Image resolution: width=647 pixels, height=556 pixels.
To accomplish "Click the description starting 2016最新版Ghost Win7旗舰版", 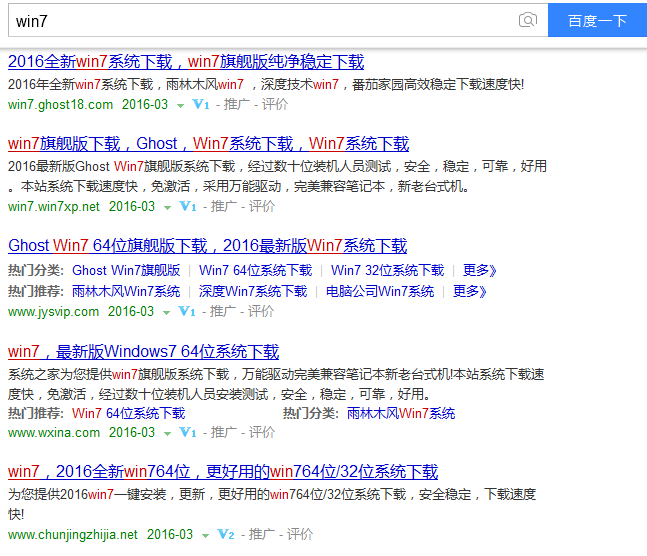I will point(277,176).
